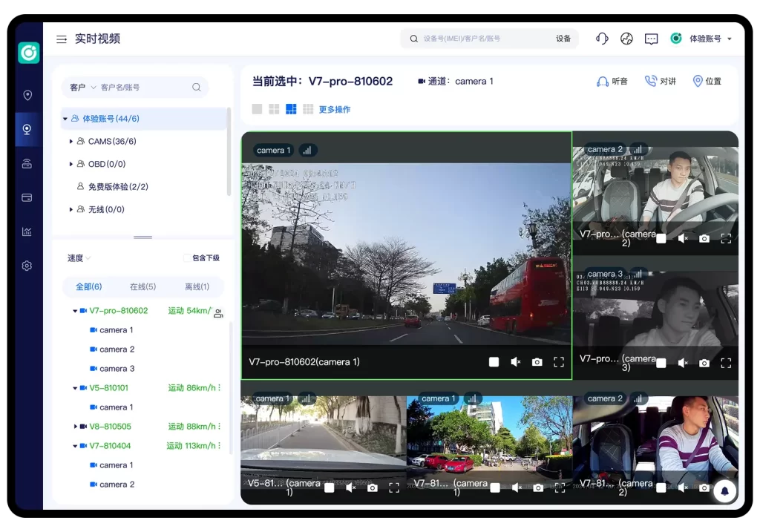Open the 速度 dropdown filter

(79, 258)
